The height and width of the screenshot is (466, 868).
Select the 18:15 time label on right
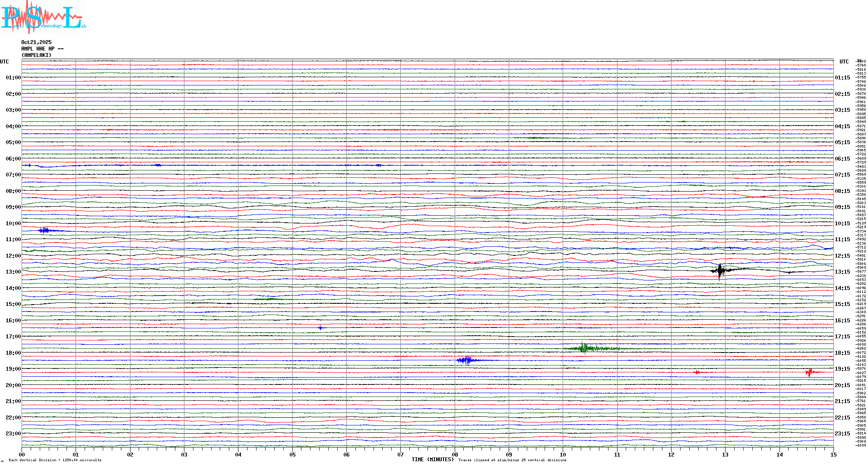coord(842,353)
